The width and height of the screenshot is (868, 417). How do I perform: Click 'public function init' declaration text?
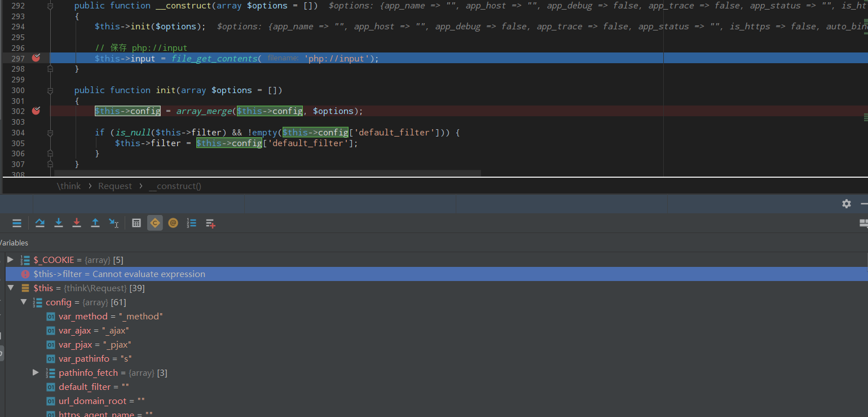pos(125,90)
